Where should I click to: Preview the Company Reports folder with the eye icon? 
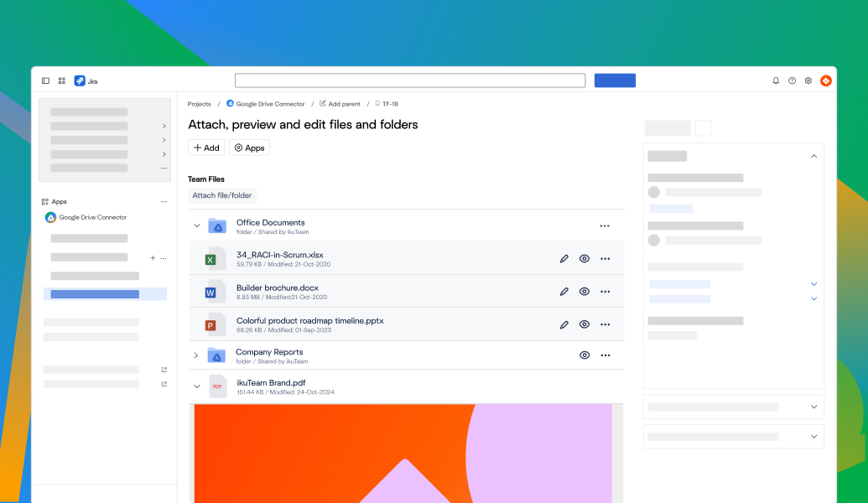tap(585, 355)
